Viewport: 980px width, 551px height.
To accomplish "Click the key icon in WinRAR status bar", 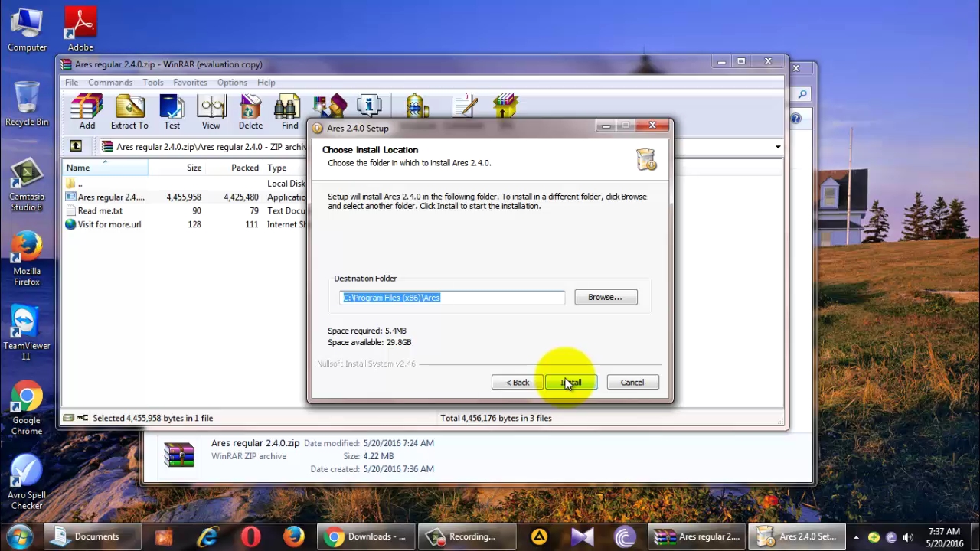I will [82, 418].
